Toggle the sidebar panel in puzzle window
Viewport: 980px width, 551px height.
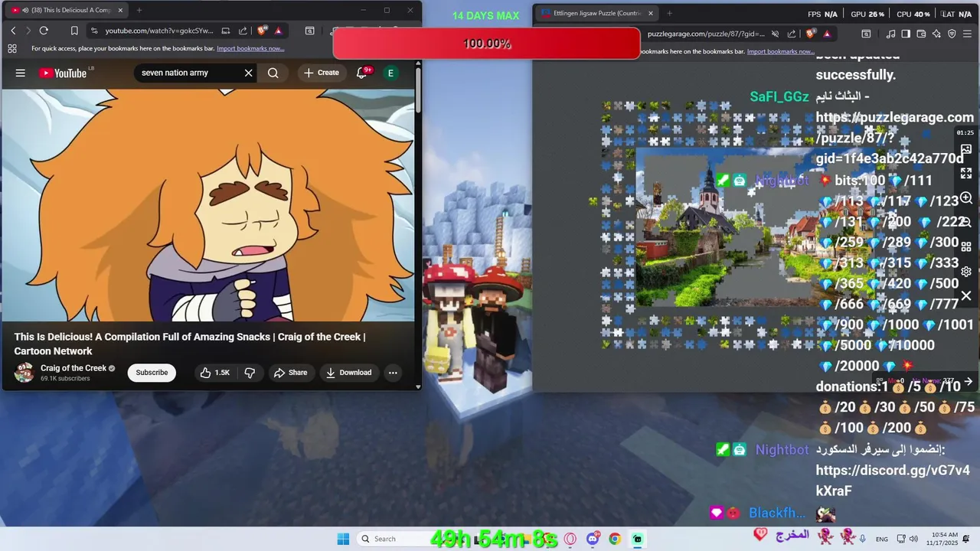(x=906, y=34)
